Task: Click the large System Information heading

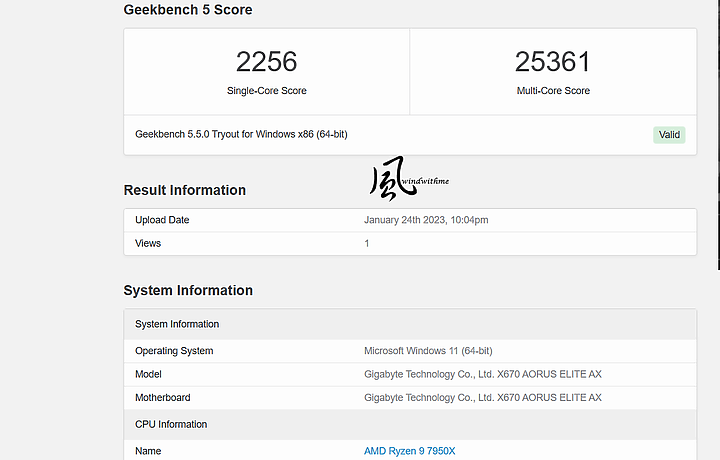Action: coord(188,290)
